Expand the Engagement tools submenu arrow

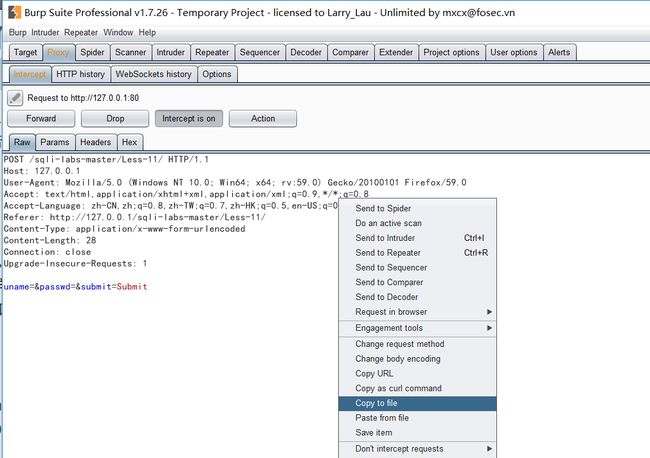click(489, 328)
